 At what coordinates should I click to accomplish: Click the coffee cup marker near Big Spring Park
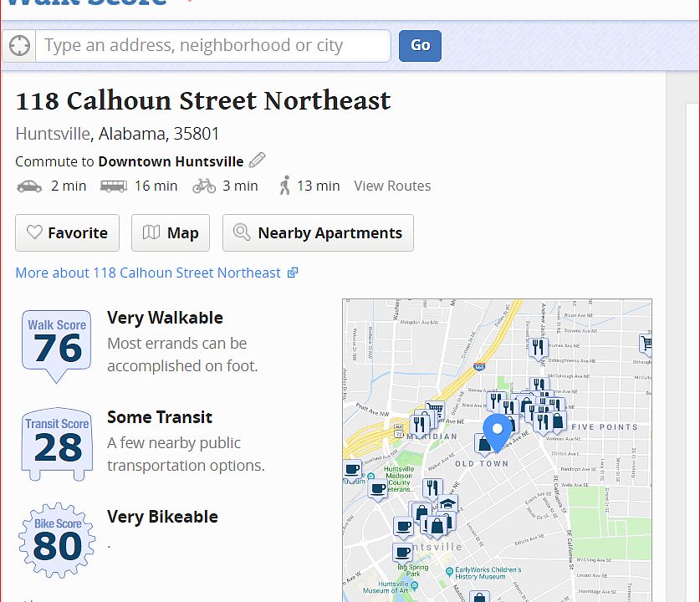click(403, 554)
